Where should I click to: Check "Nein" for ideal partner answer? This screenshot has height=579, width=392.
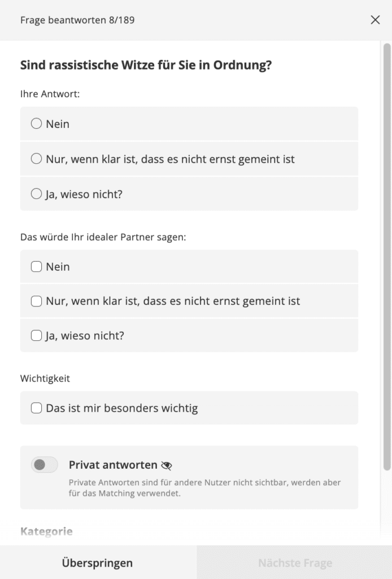tap(36, 267)
